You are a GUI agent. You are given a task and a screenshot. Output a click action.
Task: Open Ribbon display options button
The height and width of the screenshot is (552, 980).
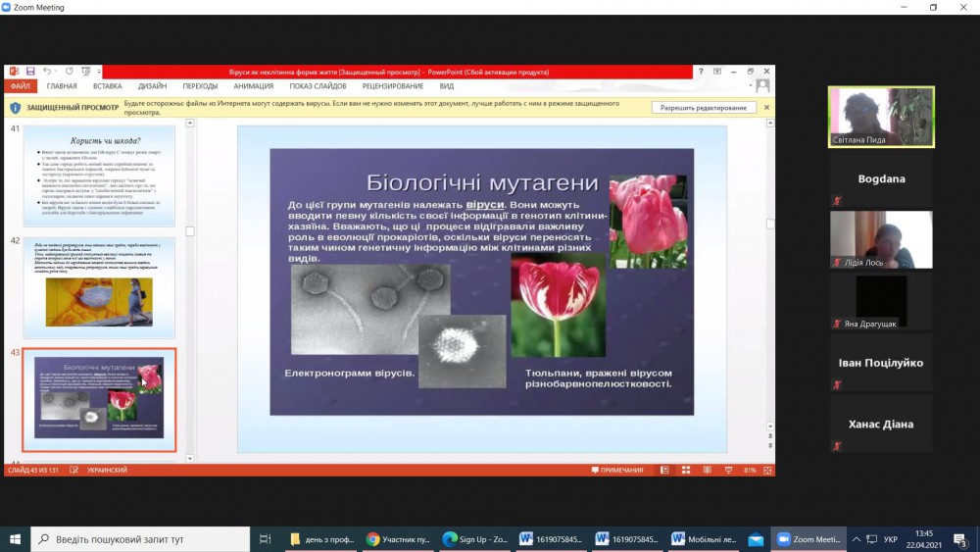(x=717, y=72)
